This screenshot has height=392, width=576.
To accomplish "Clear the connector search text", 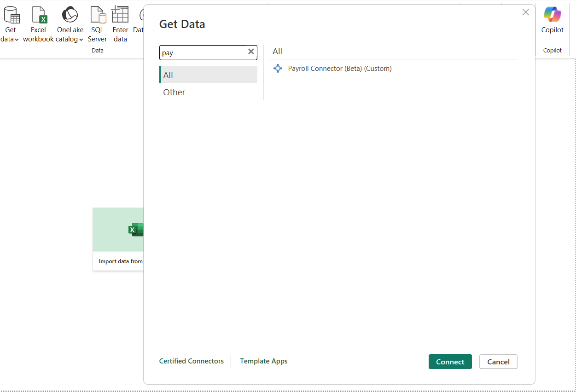I will tap(251, 52).
